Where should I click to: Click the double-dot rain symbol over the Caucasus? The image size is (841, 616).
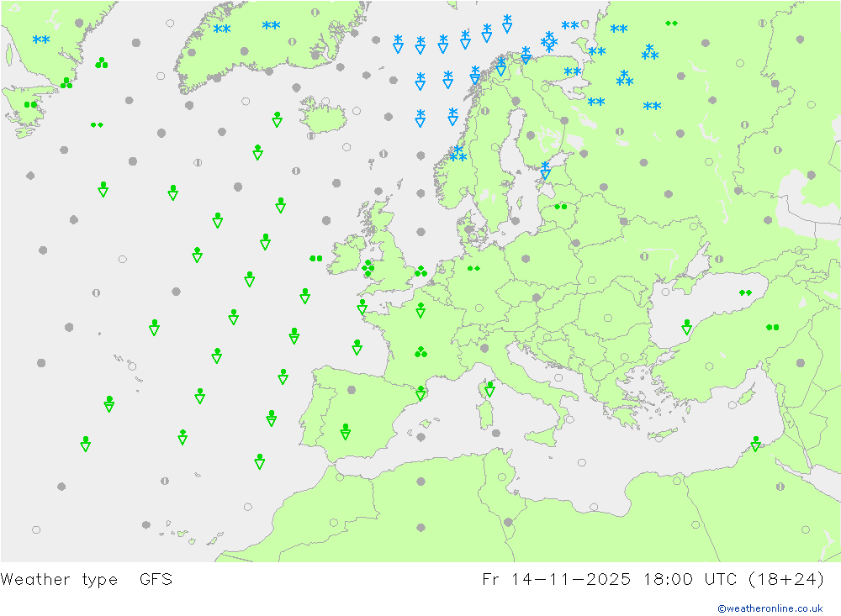772,327
